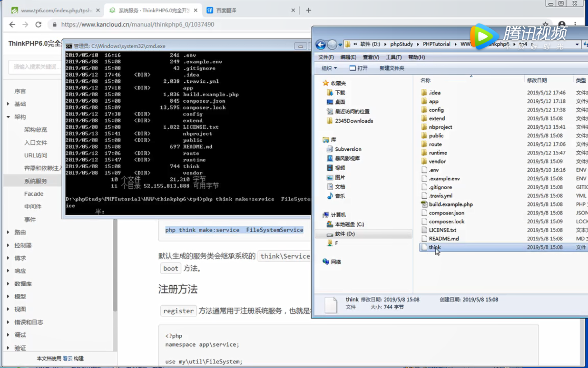Open 本地磁盘 (C:) drive
Image resolution: width=588 pixels, height=368 pixels.
[349, 224]
